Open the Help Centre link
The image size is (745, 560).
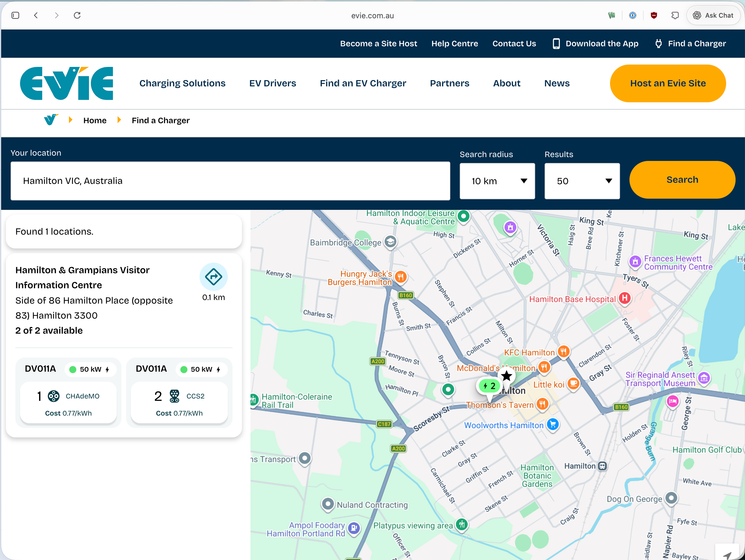click(455, 43)
